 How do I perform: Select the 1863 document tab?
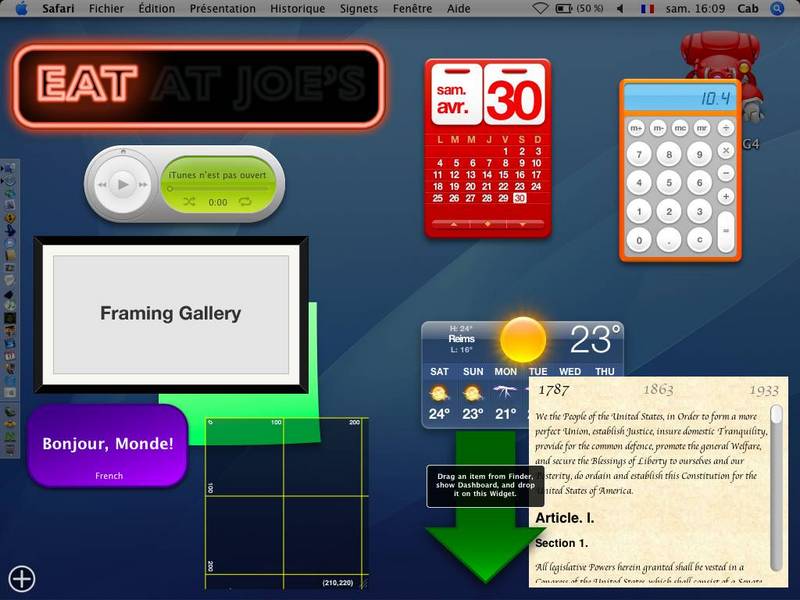coord(658,390)
